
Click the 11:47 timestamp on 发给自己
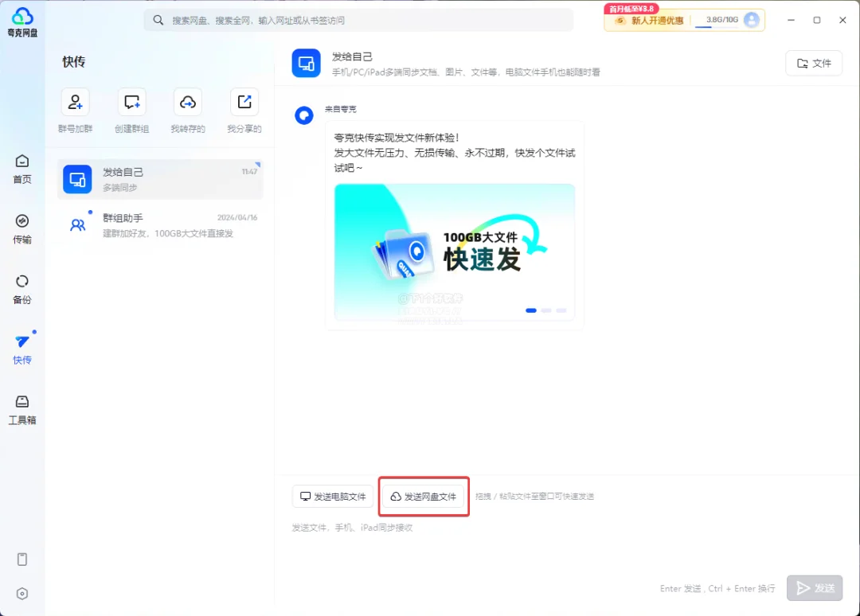tap(249, 172)
